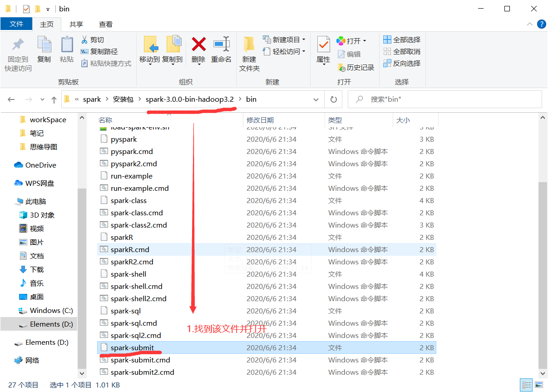The height and width of the screenshot is (392, 548).
Task: Click Invert Selection command
Action: coord(402,64)
